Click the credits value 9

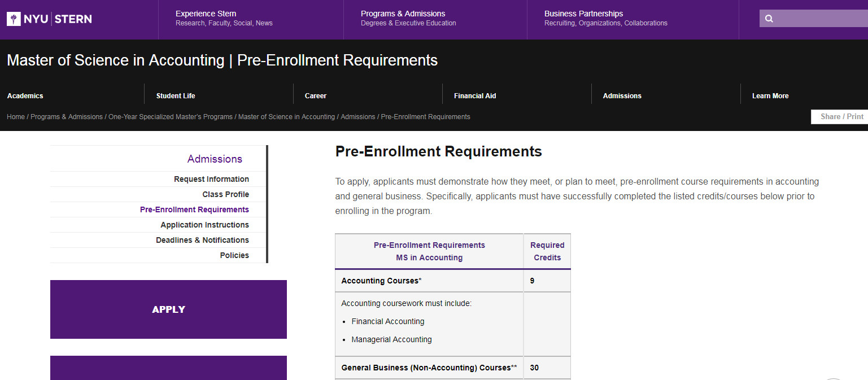[x=532, y=281]
